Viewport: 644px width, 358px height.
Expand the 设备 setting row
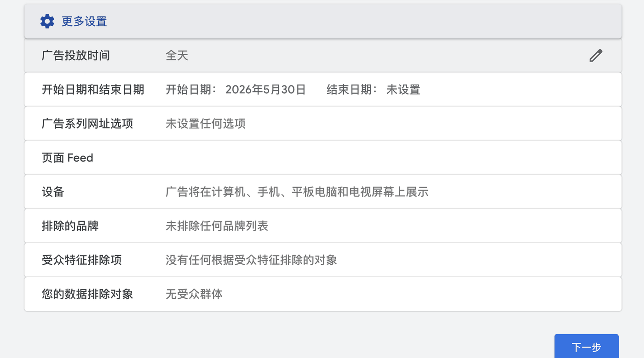[323, 192]
